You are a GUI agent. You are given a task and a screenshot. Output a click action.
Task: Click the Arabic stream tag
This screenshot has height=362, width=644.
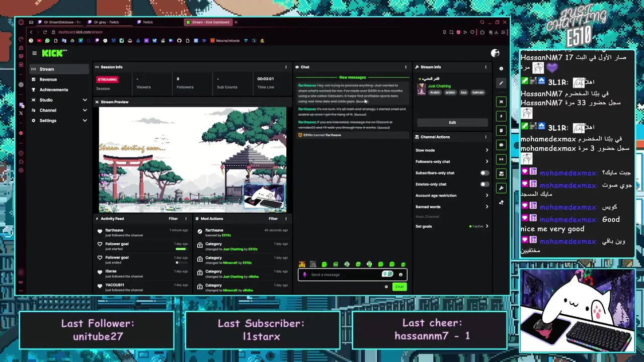pos(435,93)
